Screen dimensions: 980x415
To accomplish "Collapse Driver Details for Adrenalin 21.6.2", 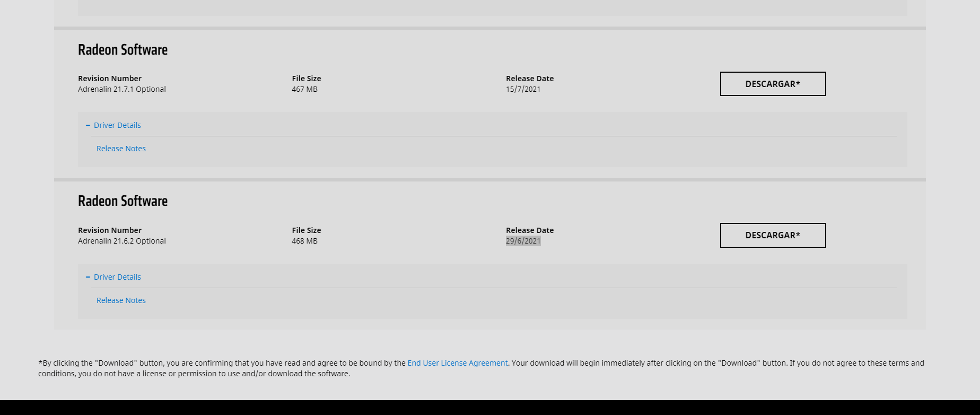I will (113, 277).
